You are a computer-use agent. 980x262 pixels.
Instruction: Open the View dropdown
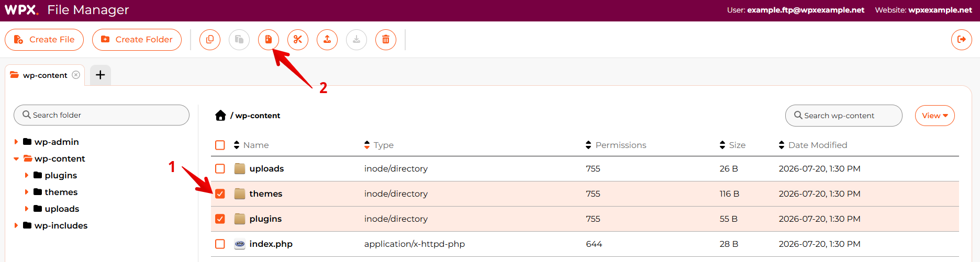[935, 116]
